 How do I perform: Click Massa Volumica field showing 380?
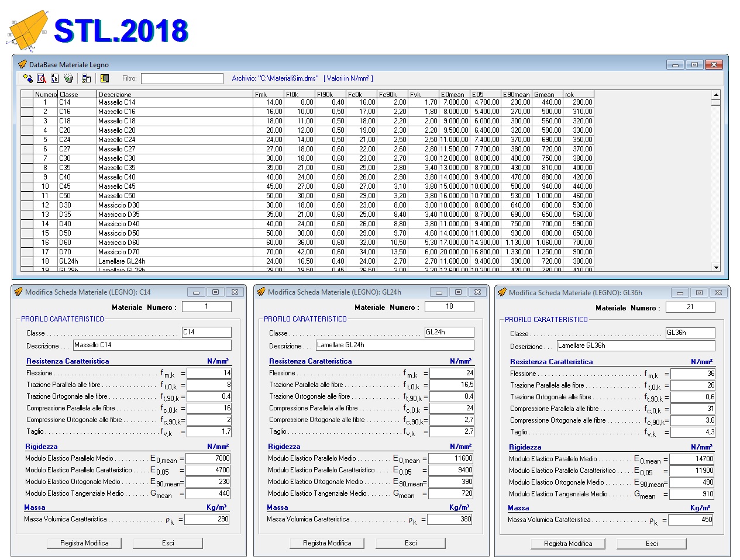pos(450,519)
